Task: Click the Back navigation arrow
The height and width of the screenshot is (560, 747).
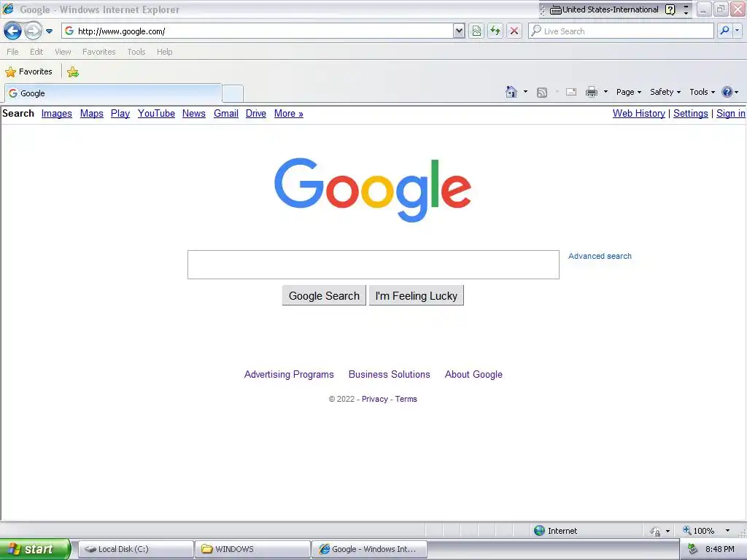Action: 12,31
